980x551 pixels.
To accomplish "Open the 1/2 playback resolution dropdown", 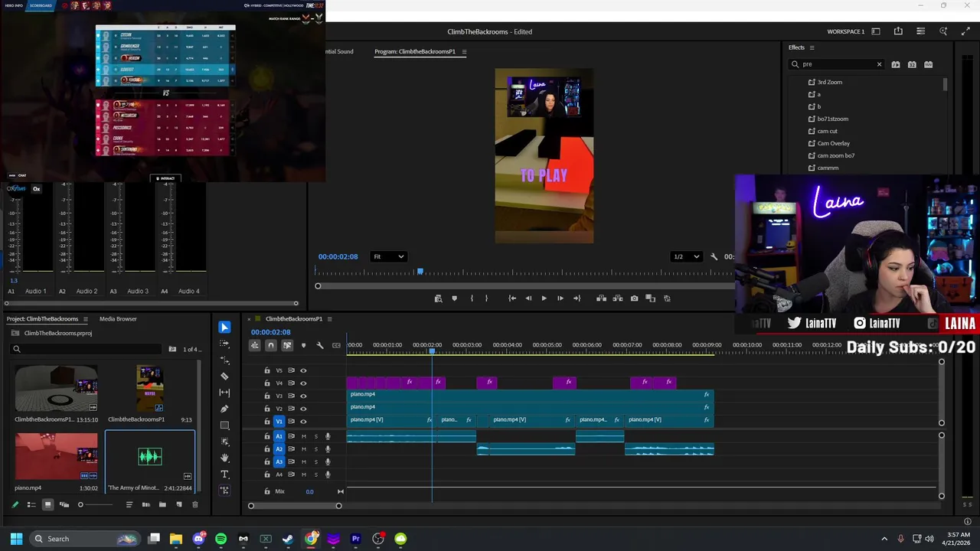I will click(x=686, y=256).
